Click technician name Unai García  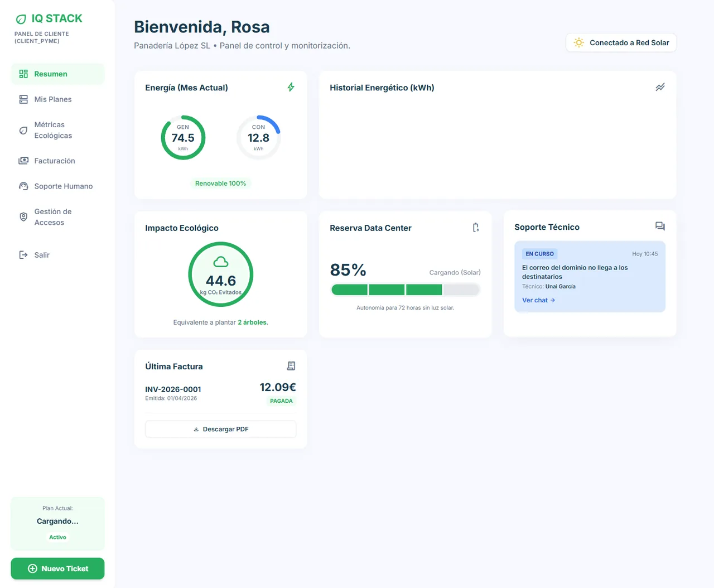point(561,287)
